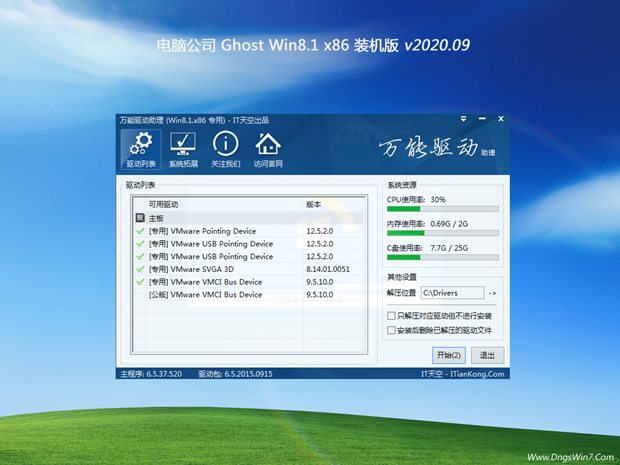
Task: Toggle checkmark for first VMware Pointing Device
Action: (x=140, y=231)
